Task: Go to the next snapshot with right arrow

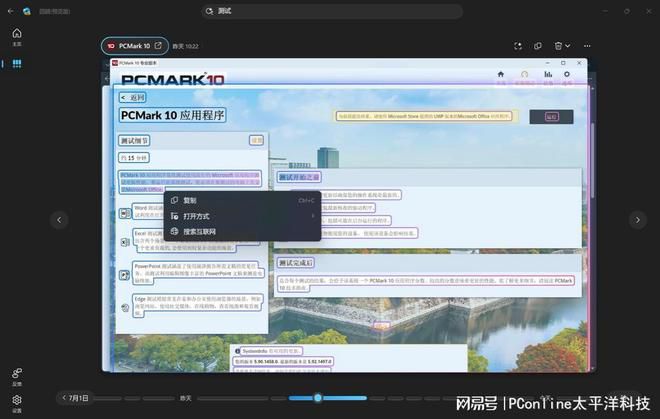Action: coord(638,220)
